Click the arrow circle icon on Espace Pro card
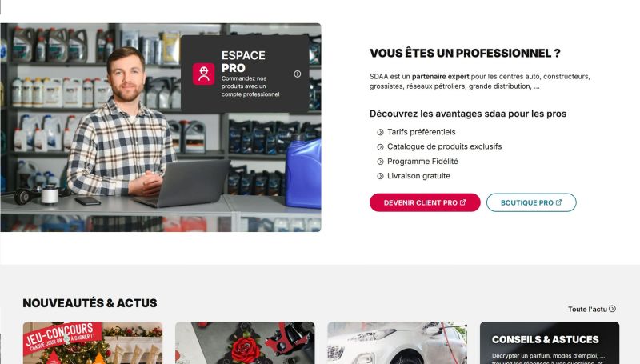 point(297,74)
